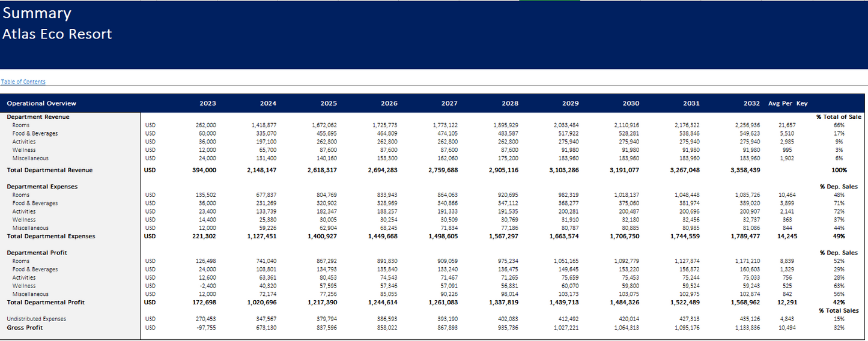Image resolution: width=868 pixels, height=341 pixels.
Task: Select the Atlas Eco Resort heading
Action: pos(57,34)
